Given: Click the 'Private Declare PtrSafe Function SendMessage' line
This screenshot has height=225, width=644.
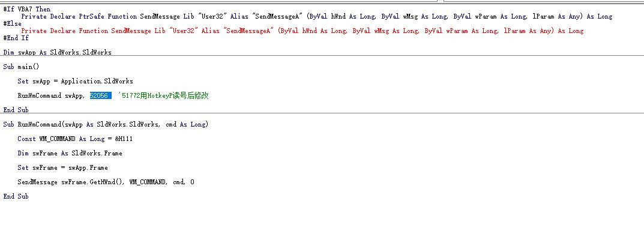Looking at the screenshot, I should (317, 16).
